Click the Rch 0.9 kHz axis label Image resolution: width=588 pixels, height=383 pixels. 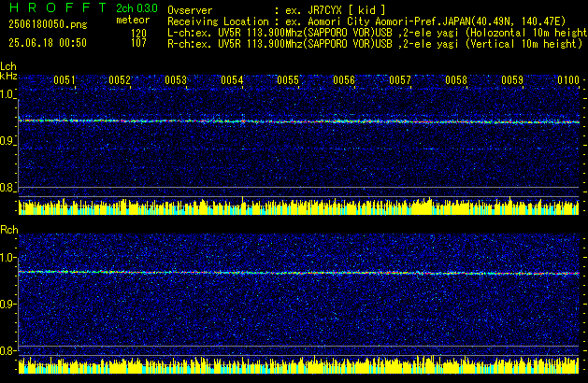pyautogui.click(x=7, y=304)
